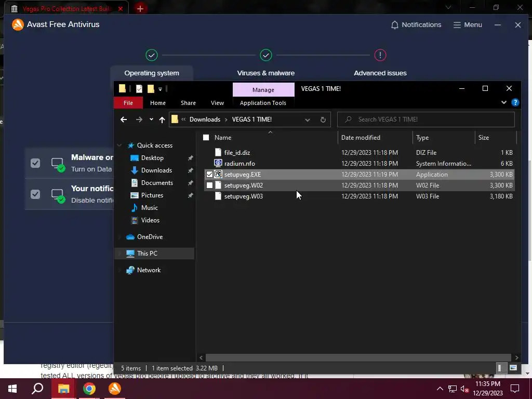Viewport: 532px width, 399px height.
Task: Open Downloads in navigation pane
Action: 156,170
